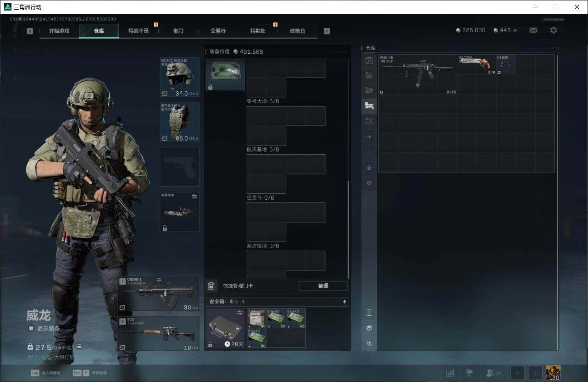This screenshot has height=382, width=588.
Task: Open the 交易行 tab
Action: [x=218, y=31]
